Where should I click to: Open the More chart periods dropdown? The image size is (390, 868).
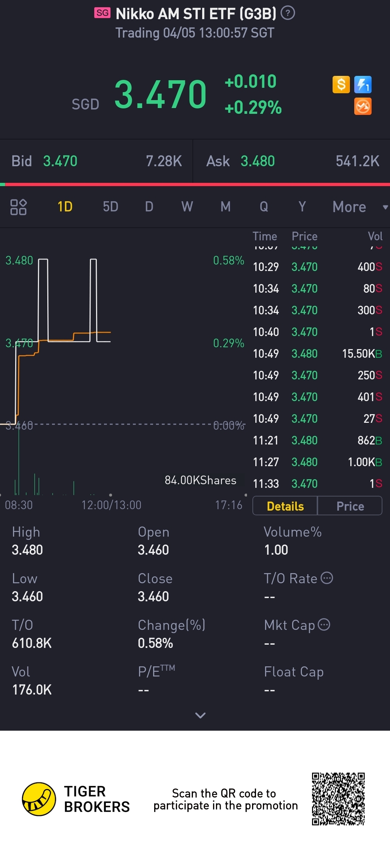(360, 207)
